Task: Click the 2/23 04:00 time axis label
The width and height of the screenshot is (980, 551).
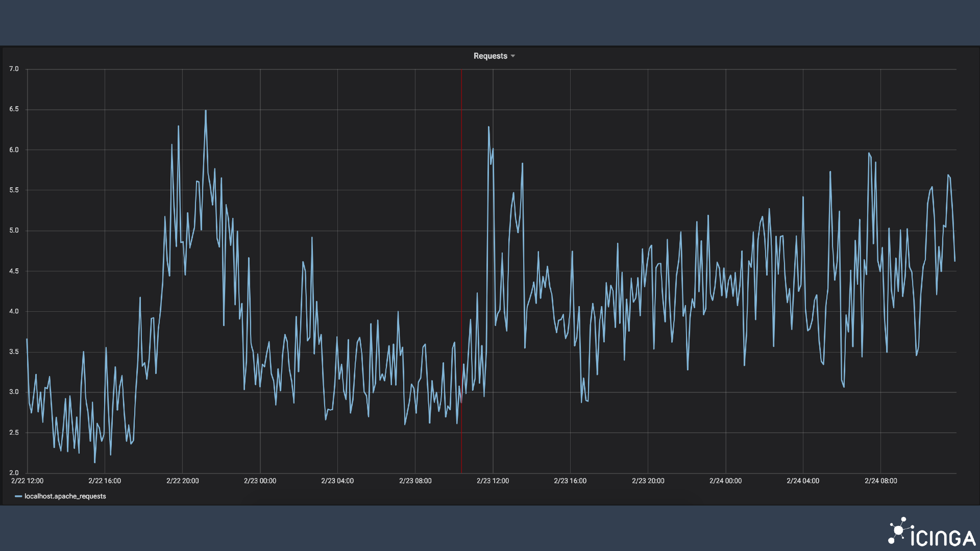Action: (337, 481)
